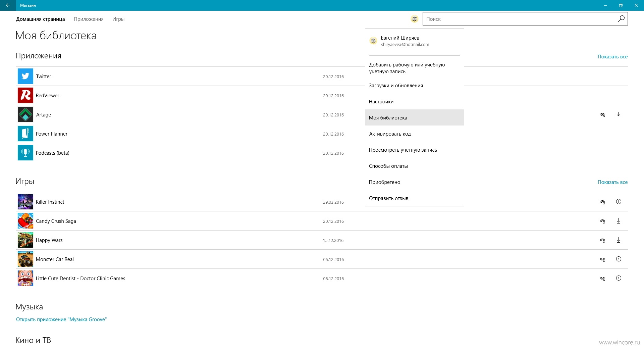Open the Candy Crush Saga thumbnail

pyautogui.click(x=25, y=221)
